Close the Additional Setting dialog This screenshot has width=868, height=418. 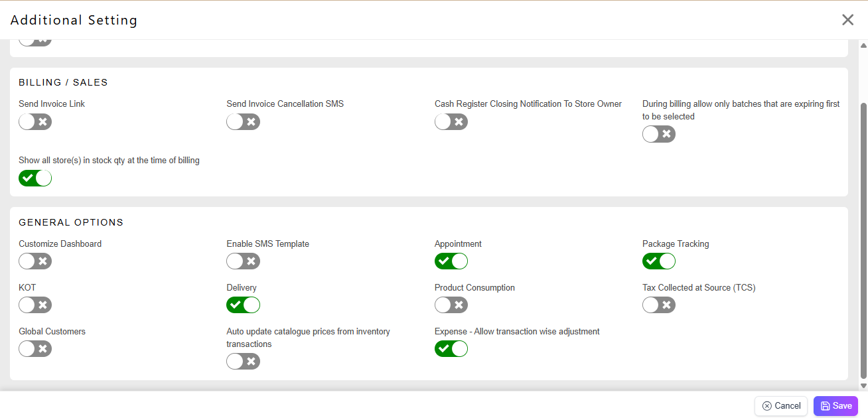[847, 20]
